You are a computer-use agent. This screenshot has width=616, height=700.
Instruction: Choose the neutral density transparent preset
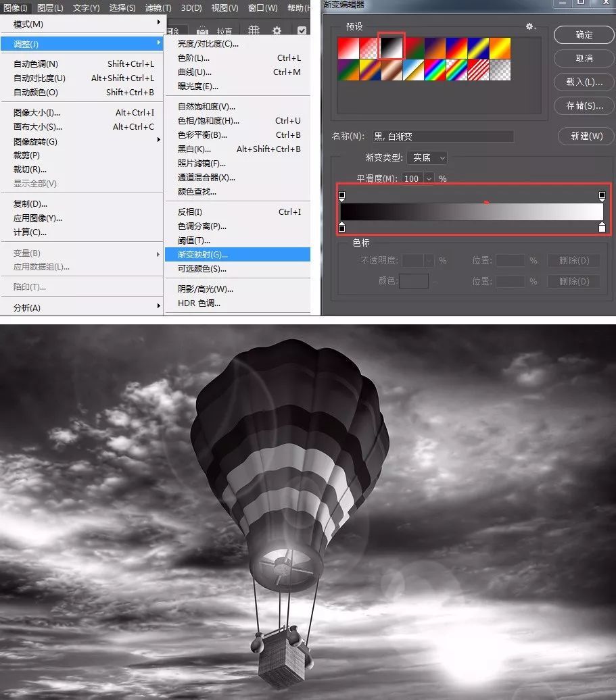tap(500, 70)
